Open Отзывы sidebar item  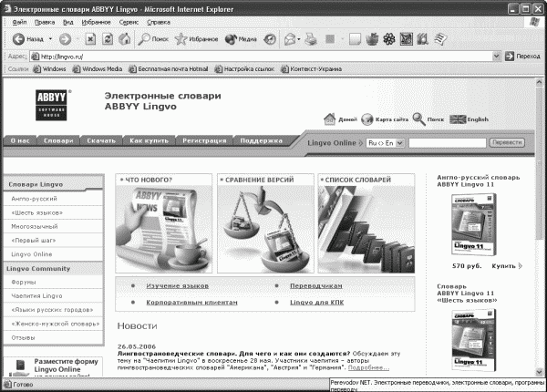coord(54,337)
